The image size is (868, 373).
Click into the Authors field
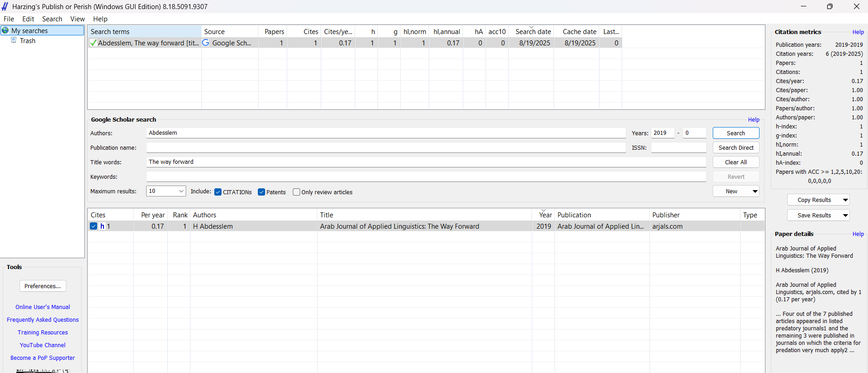[x=386, y=133]
